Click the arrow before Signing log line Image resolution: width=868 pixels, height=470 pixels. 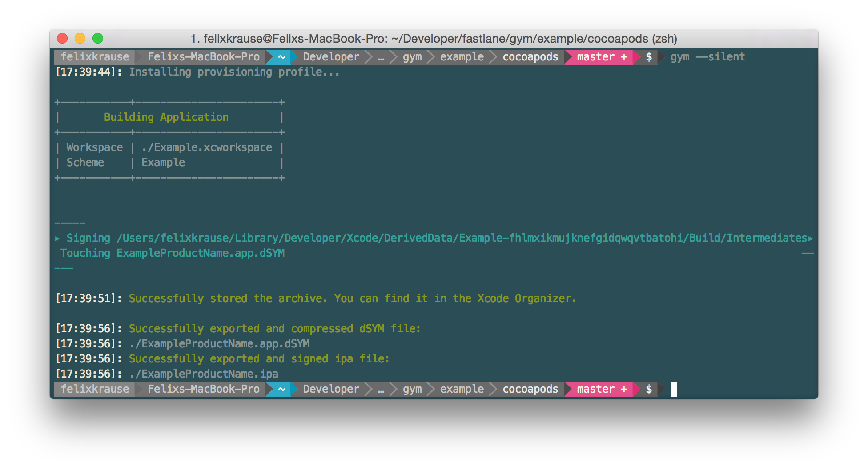(58, 239)
